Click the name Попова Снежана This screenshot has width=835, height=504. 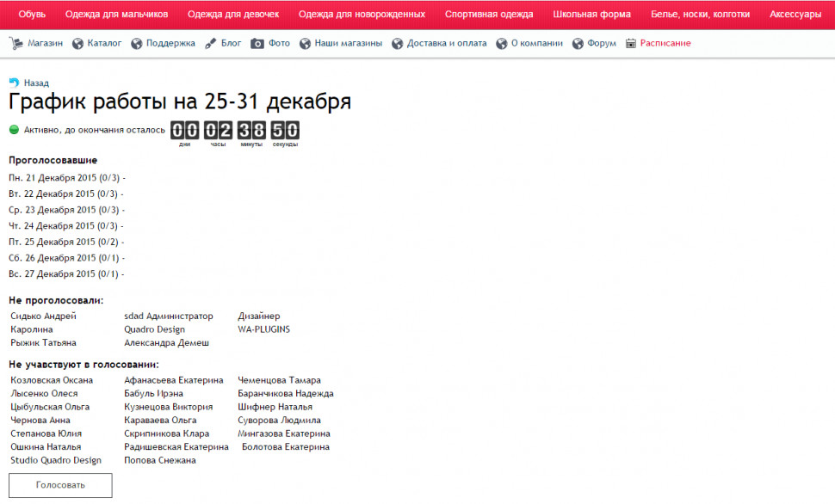(x=160, y=460)
